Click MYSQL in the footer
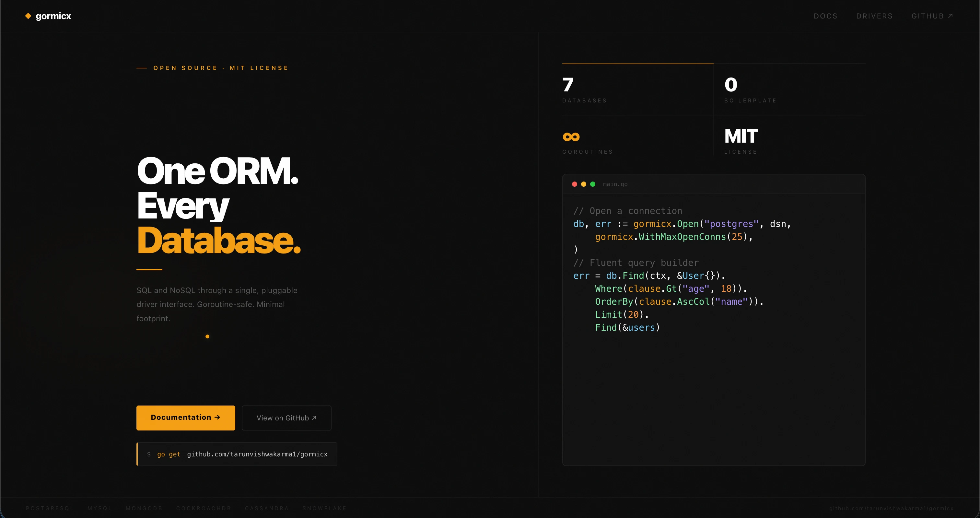The image size is (980, 518). (x=100, y=508)
